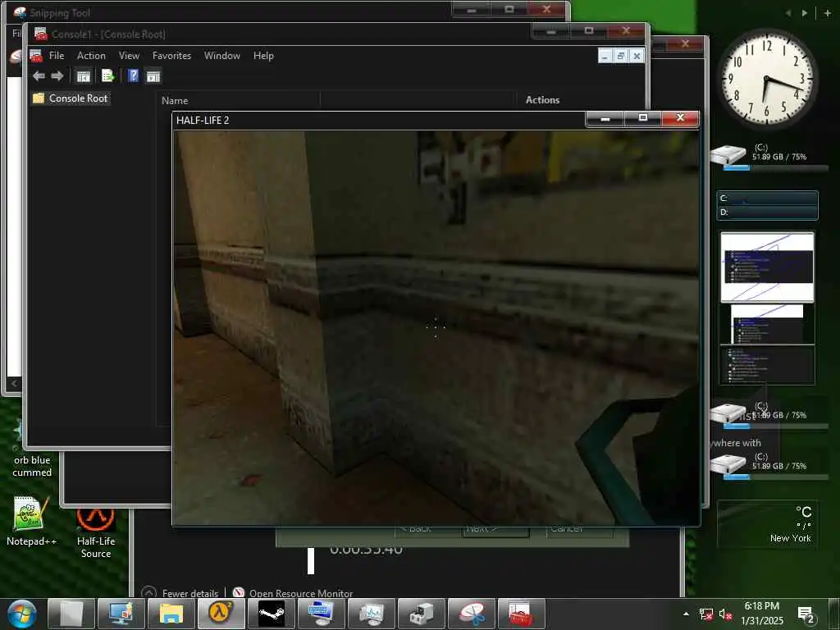Image resolution: width=840 pixels, height=630 pixels.
Task: Click Open Resource Monitor link
Action: click(x=300, y=593)
